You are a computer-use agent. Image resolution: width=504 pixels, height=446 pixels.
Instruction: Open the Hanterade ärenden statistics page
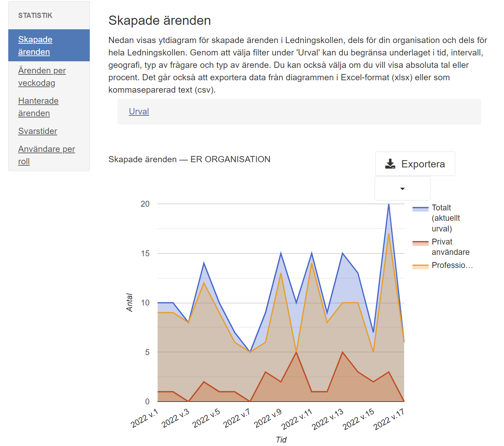click(38, 107)
